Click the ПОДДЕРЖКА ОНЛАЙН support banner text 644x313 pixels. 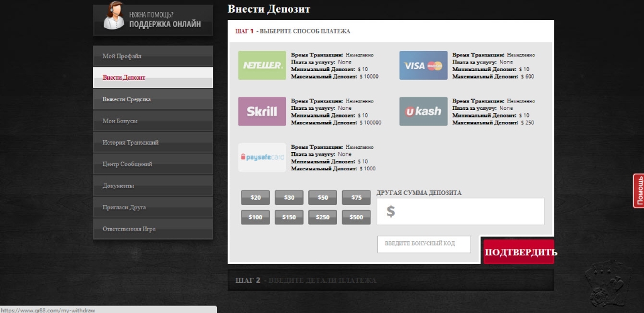165,25
